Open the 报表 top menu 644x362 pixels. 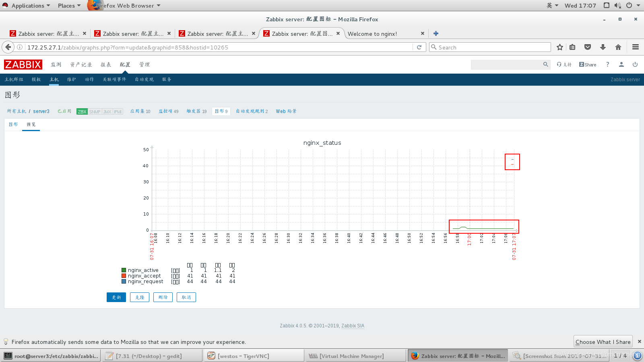pos(106,64)
